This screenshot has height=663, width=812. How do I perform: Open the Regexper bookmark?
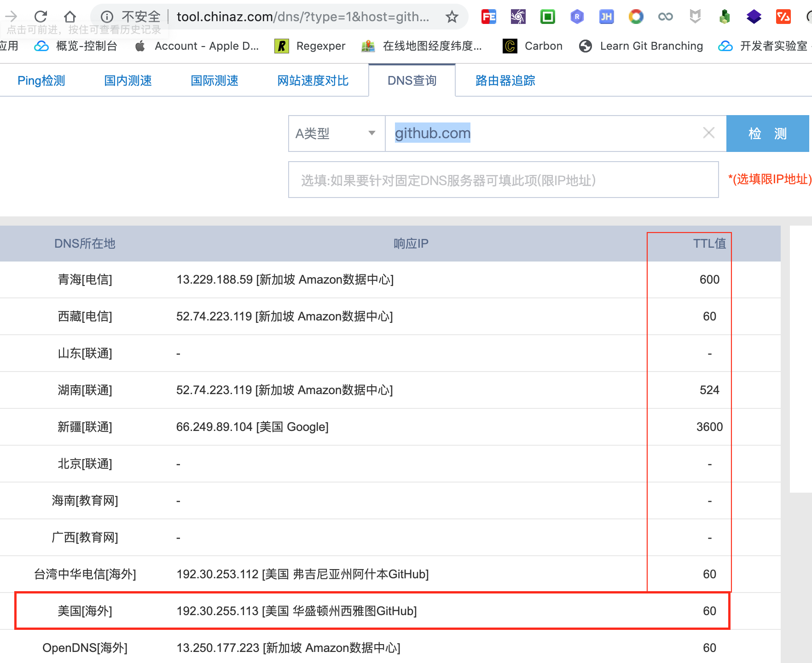310,46
